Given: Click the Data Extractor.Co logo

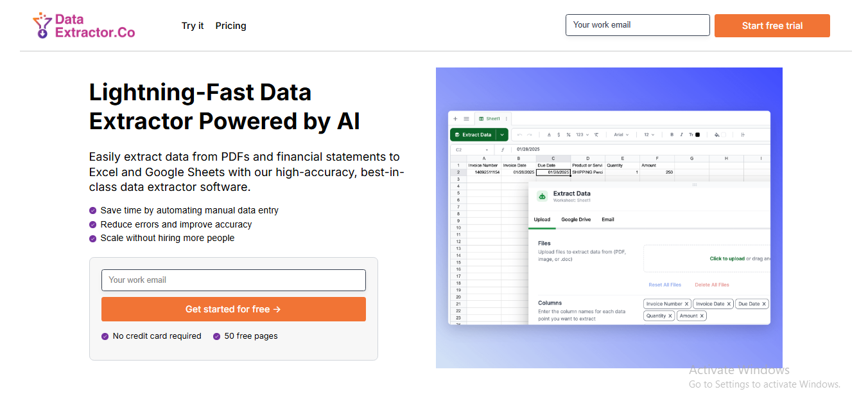Looking at the screenshot, I should tap(84, 26).
